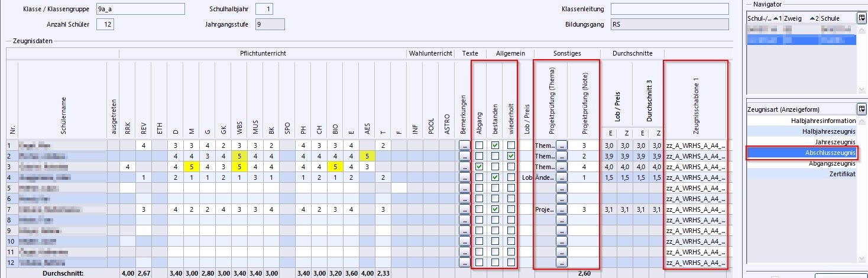Screen dimensions: 868x278
Task: Open Bemerkungen editor for student row 1
Action: coord(464,145)
